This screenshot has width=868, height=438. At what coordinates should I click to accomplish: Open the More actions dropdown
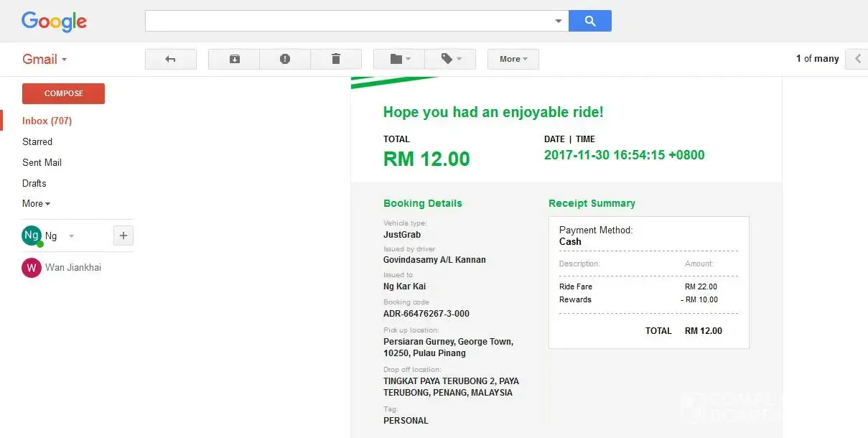click(513, 59)
